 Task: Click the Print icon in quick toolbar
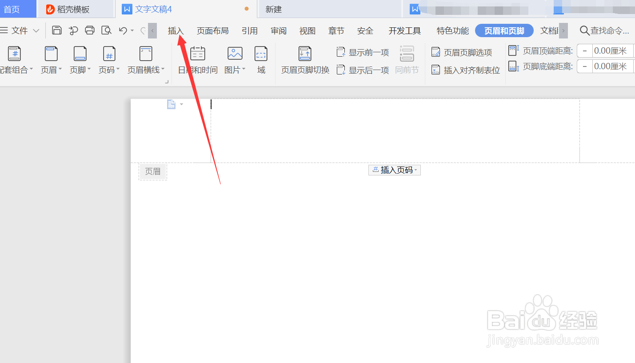[89, 30]
